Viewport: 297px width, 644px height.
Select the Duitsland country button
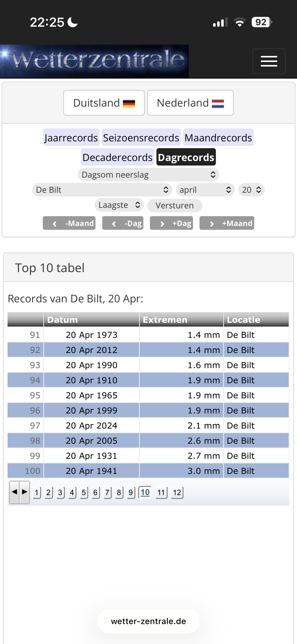click(x=104, y=103)
